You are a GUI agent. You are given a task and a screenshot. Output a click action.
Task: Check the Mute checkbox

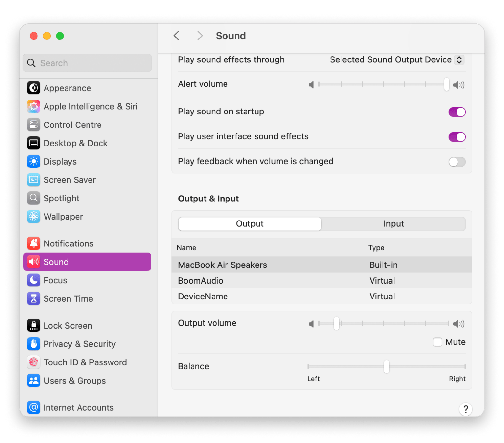tap(437, 342)
